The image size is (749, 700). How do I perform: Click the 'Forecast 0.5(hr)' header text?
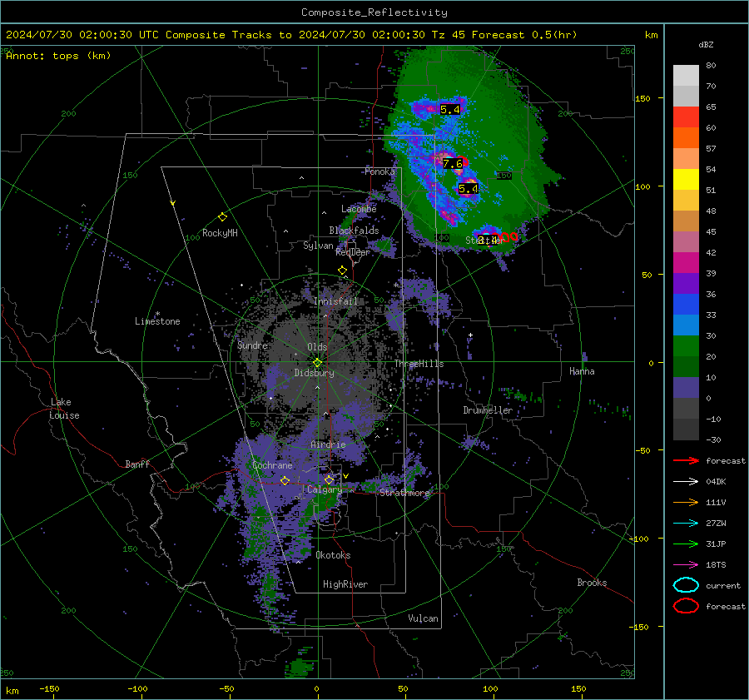pyautogui.click(x=524, y=35)
